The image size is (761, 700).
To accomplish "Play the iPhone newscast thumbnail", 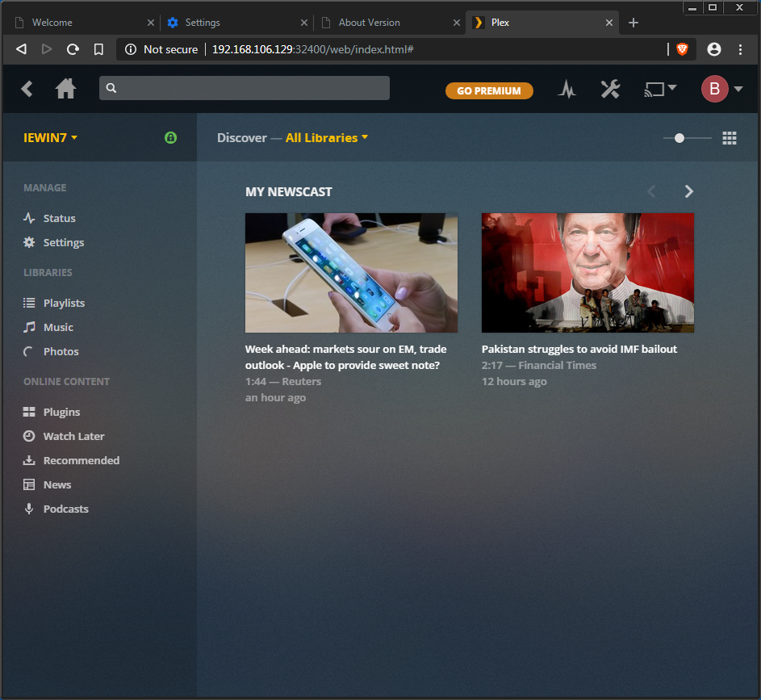I will tap(351, 273).
